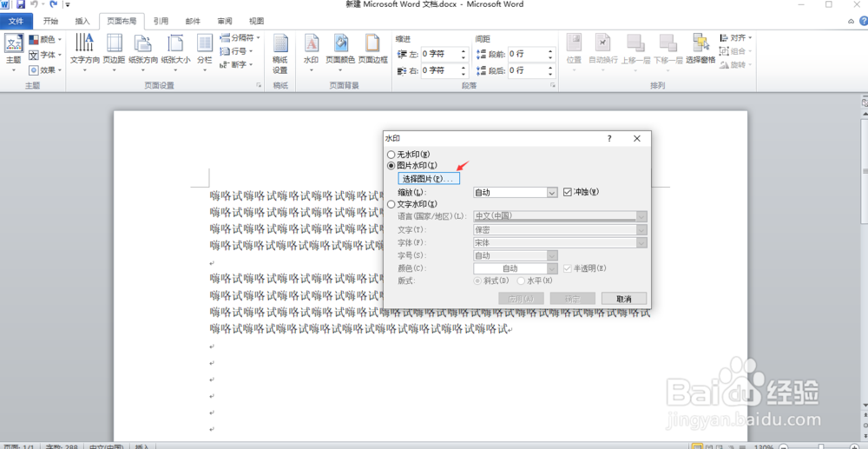The height and width of the screenshot is (449, 868).
Task: Open the 对齐 align menu
Action: [x=736, y=37]
